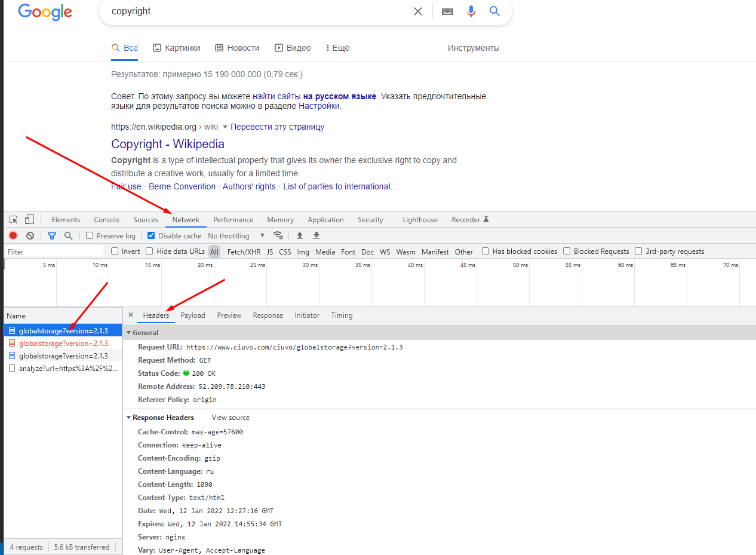Screen dimensions: 756x555
Task: Open the Copyright - Wikipedia search result
Action: point(168,144)
